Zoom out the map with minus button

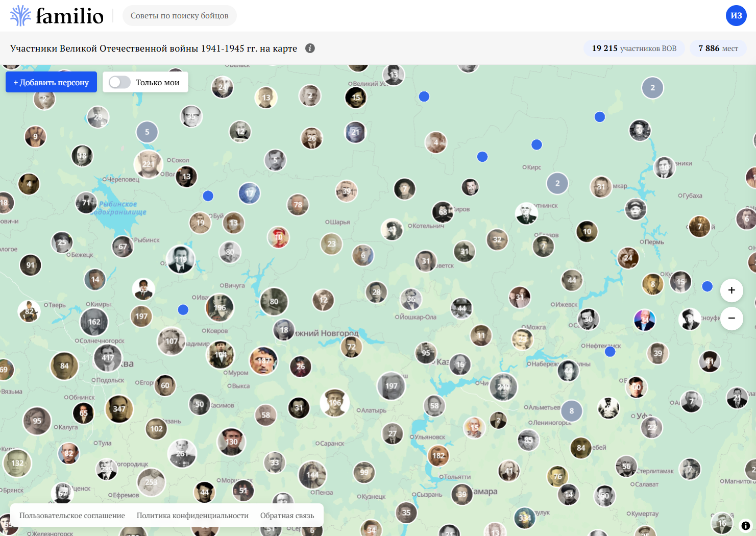731,319
